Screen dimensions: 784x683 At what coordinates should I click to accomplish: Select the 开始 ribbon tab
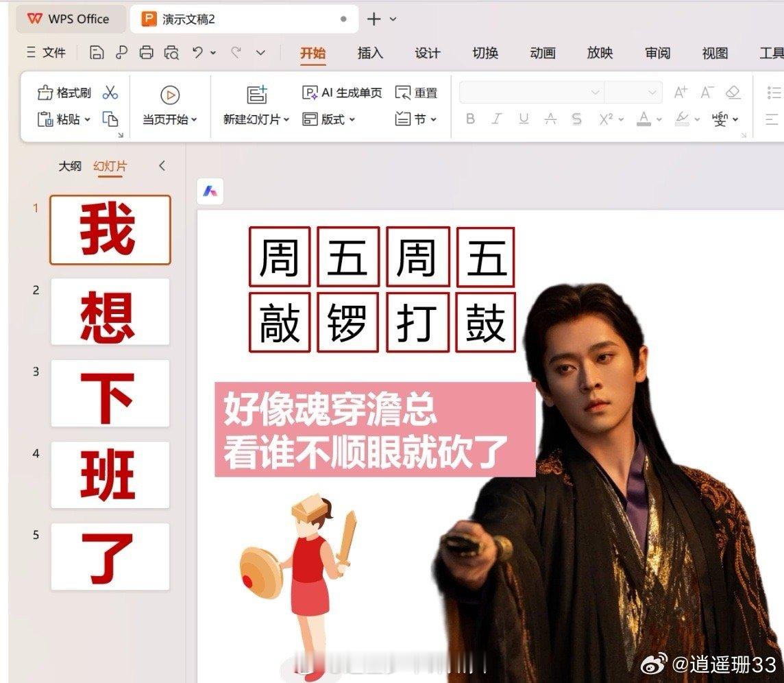coord(313,53)
